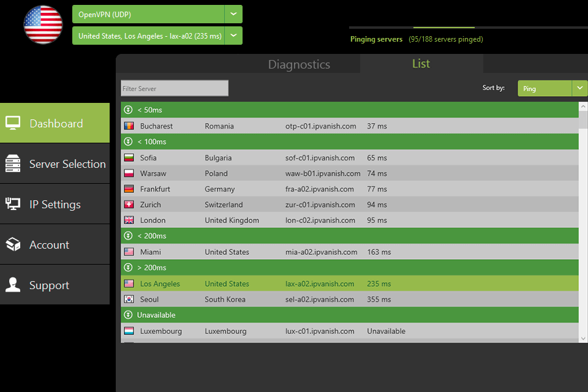This screenshot has width=588, height=392.
Task: Click the Filter Server input field
Action: pyautogui.click(x=175, y=89)
